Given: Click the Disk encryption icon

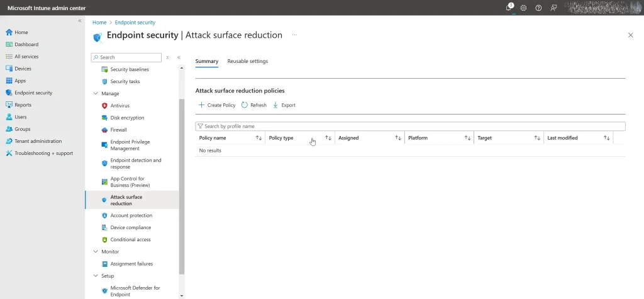Looking at the screenshot, I should [104, 118].
